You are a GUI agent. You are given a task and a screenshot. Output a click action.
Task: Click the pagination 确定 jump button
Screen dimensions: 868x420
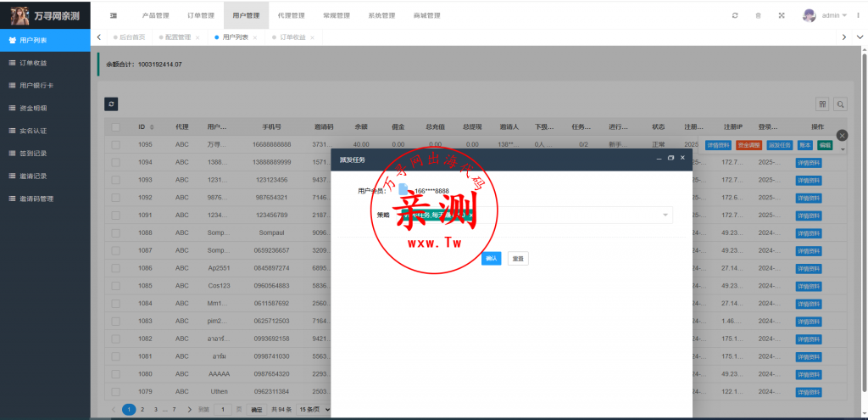(x=257, y=410)
